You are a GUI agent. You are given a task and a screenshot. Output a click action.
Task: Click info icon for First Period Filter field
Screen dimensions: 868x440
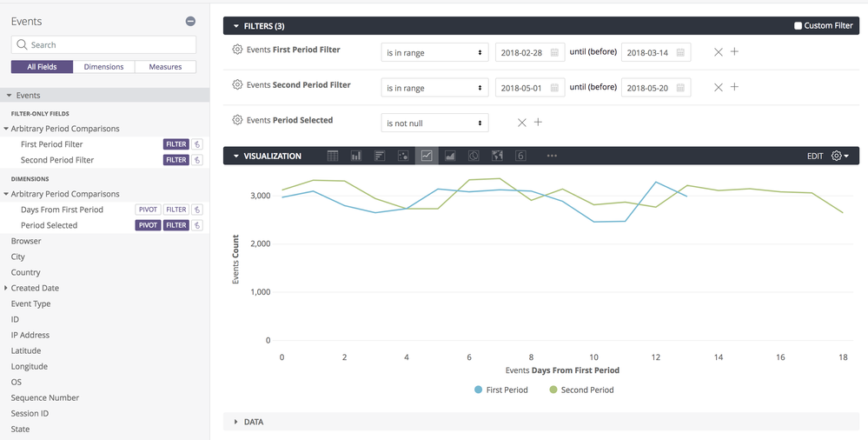198,144
